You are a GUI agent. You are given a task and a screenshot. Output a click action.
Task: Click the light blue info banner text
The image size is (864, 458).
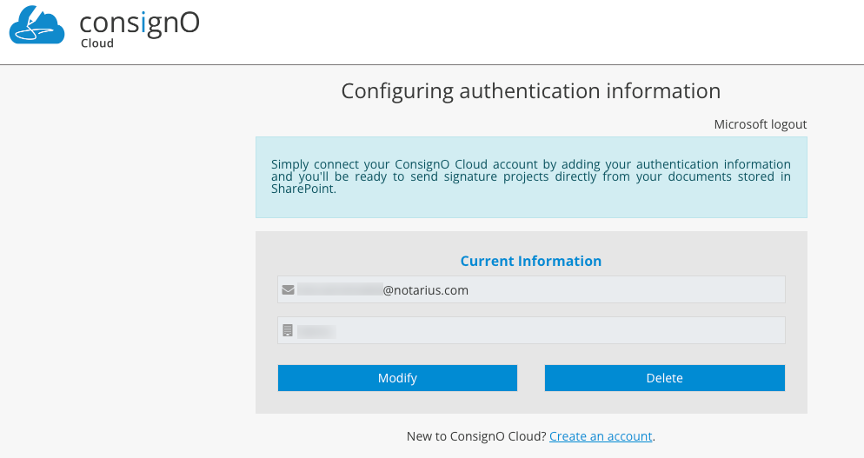tap(530, 170)
